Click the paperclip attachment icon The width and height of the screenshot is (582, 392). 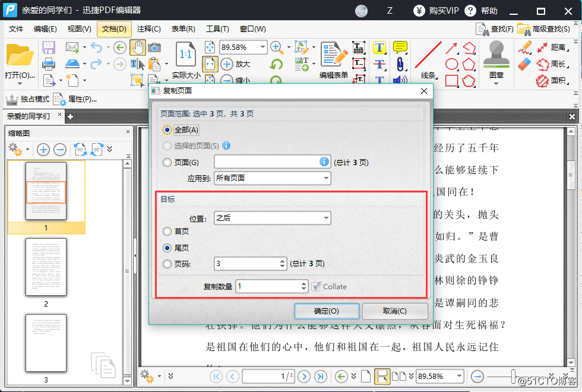pos(400,64)
